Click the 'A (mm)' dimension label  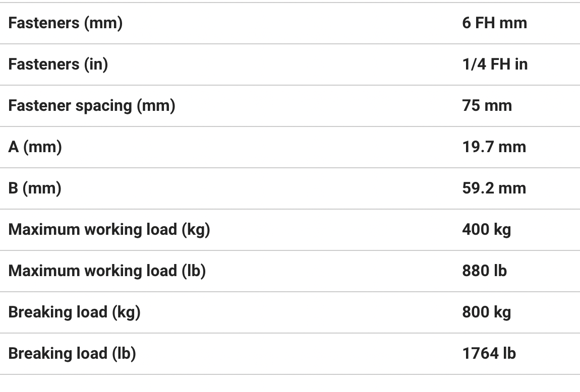click(35, 147)
